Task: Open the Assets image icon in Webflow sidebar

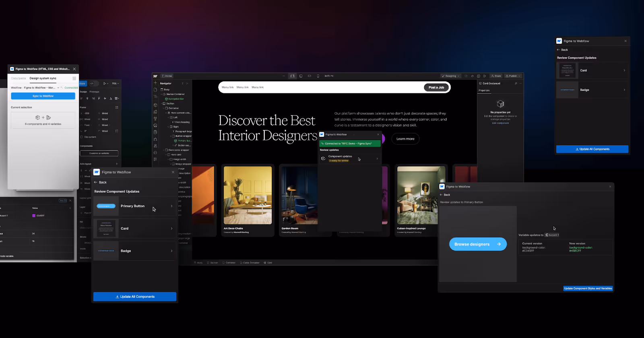Action: pos(155,126)
